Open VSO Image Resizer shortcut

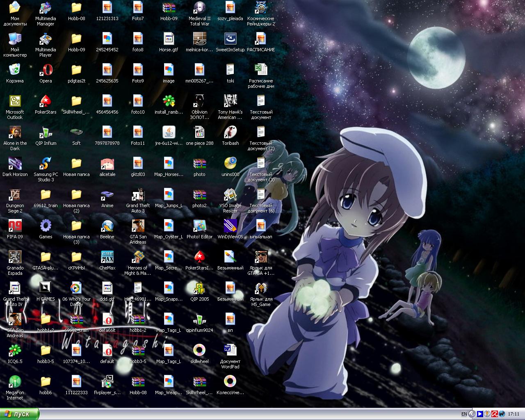tap(230, 194)
